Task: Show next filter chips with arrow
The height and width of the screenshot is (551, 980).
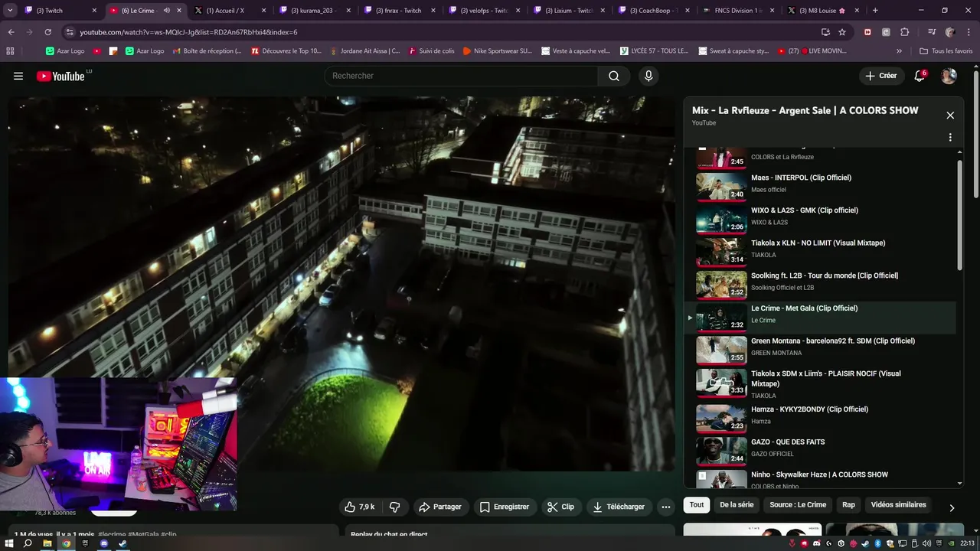Action: click(x=952, y=507)
